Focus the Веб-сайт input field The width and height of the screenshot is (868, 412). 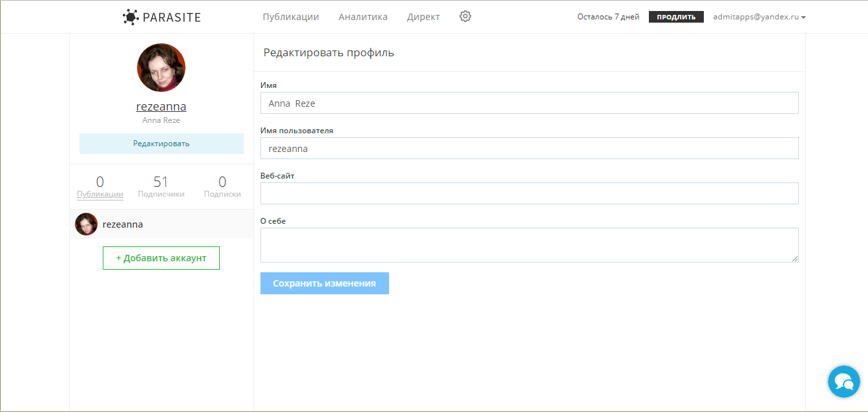[x=529, y=193]
